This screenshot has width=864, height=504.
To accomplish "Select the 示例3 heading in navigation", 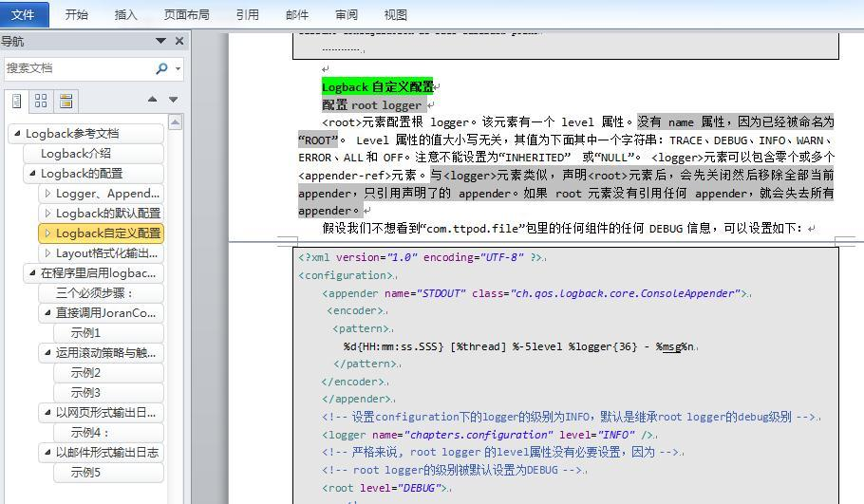I will tap(85, 393).
